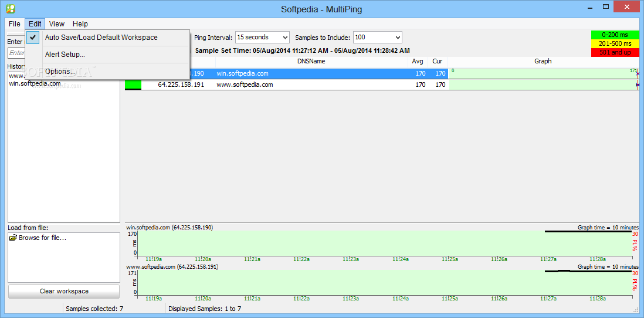Click Displayed Samples: 1 to 7 status text
Screen dimensions: 644x318
click(x=205, y=309)
